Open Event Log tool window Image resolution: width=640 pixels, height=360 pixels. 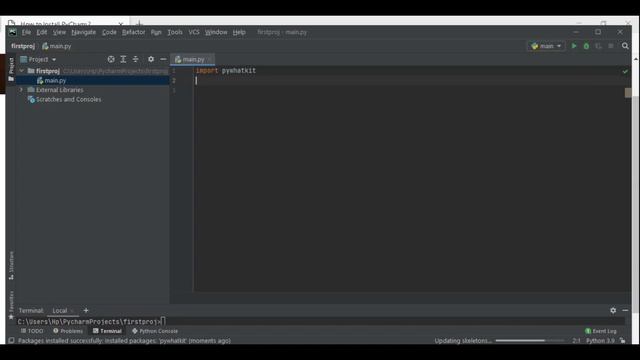tap(601, 331)
